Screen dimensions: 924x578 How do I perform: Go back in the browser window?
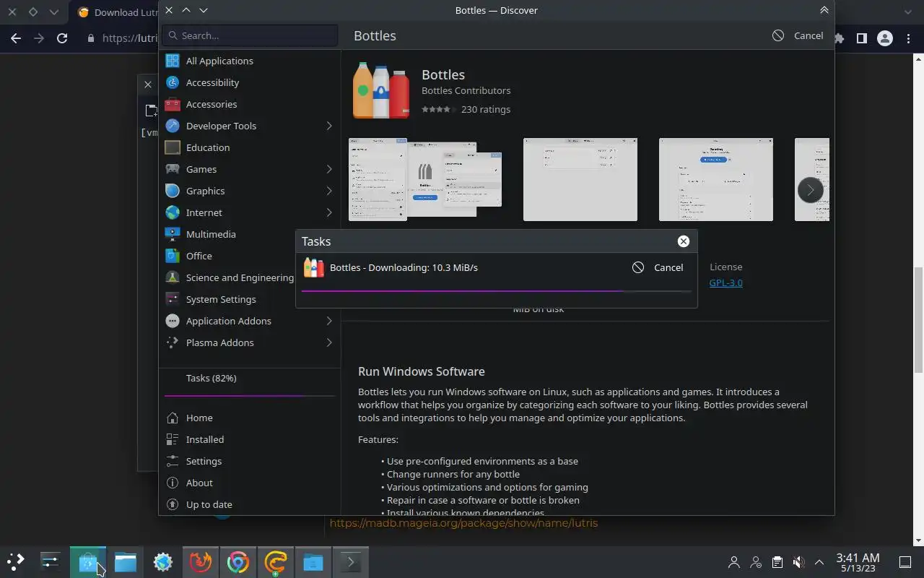pyautogui.click(x=16, y=38)
